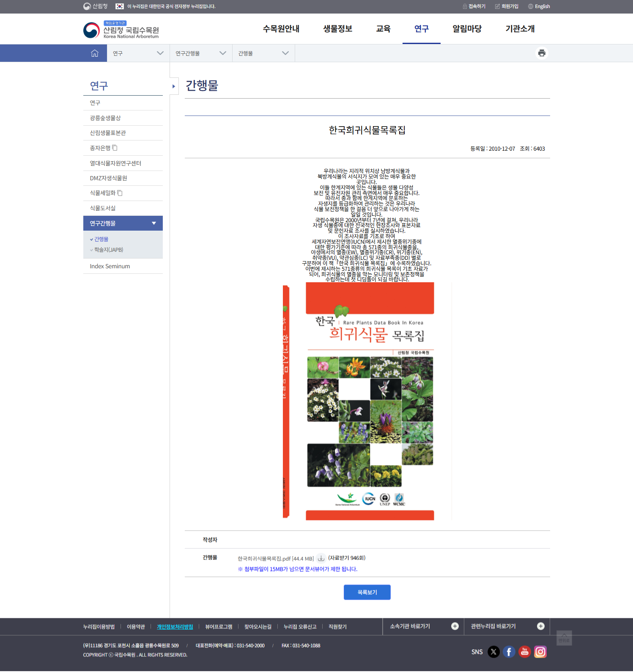Open the 생물정보 main menu

click(x=337, y=29)
